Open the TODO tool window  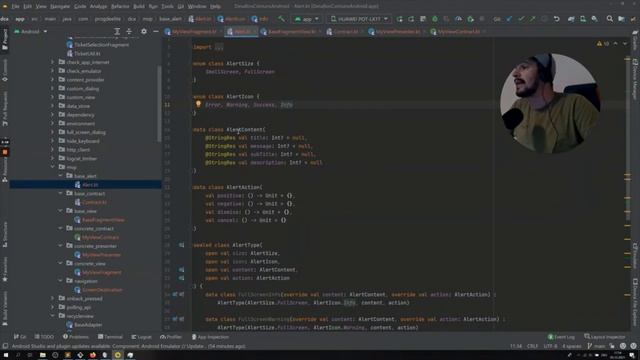44,337
